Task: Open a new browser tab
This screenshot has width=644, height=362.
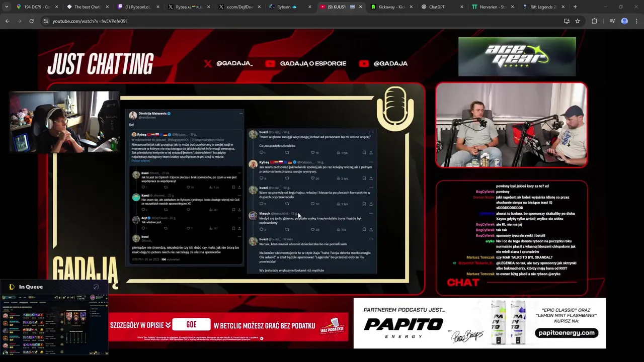Action: pos(575,7)
